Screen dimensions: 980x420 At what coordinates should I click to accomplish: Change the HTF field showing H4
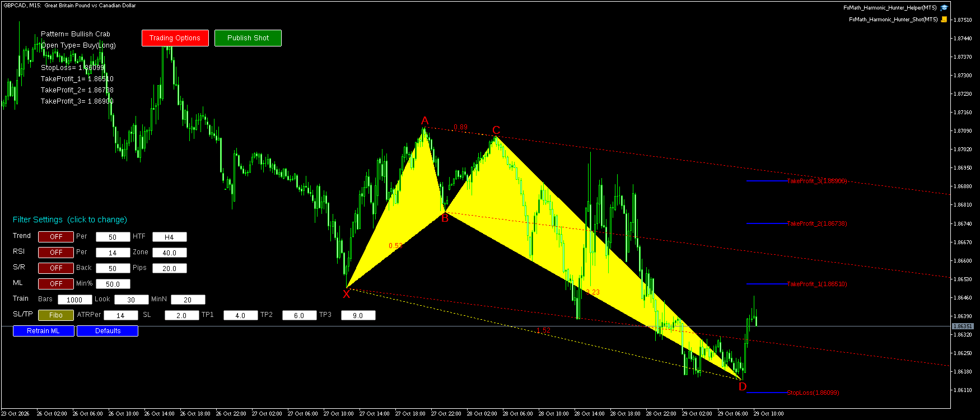pyautogui.click(x=170, y=237)
